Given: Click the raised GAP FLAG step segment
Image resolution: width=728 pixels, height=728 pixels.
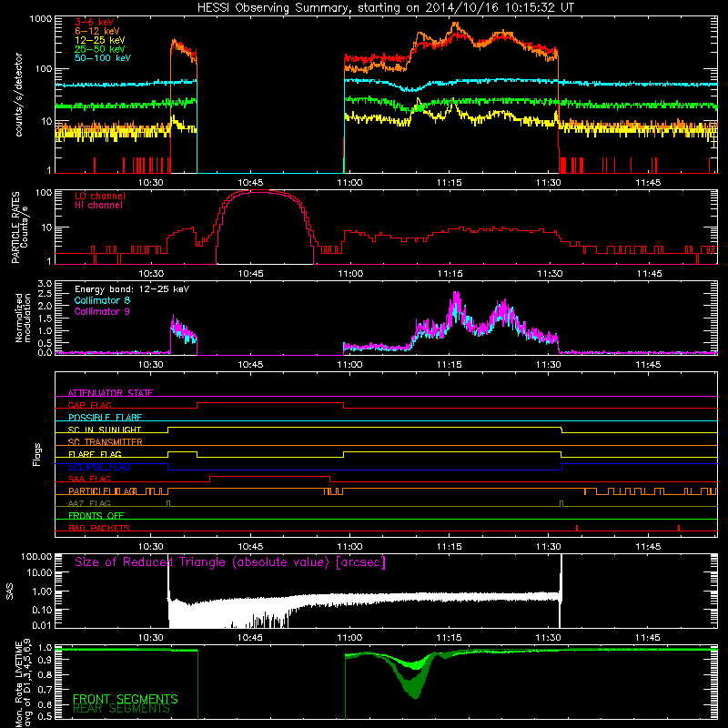Looking at the screenshot, I should coord(270,403).
